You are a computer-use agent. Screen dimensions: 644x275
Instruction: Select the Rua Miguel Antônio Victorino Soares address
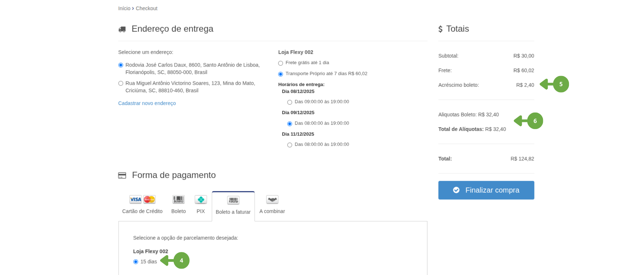121,83
